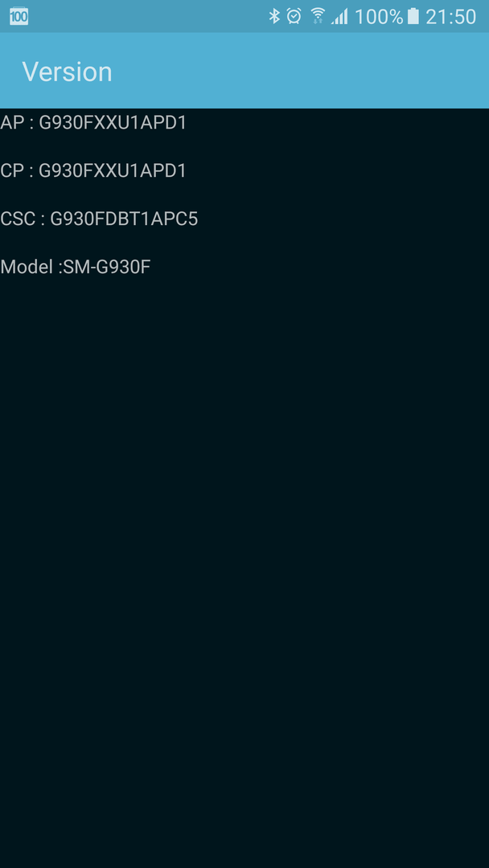The height and width of the screenshot is (868, 489).
Task: Tap the battery 100 notification icon
Action: [x=18, y=17]
